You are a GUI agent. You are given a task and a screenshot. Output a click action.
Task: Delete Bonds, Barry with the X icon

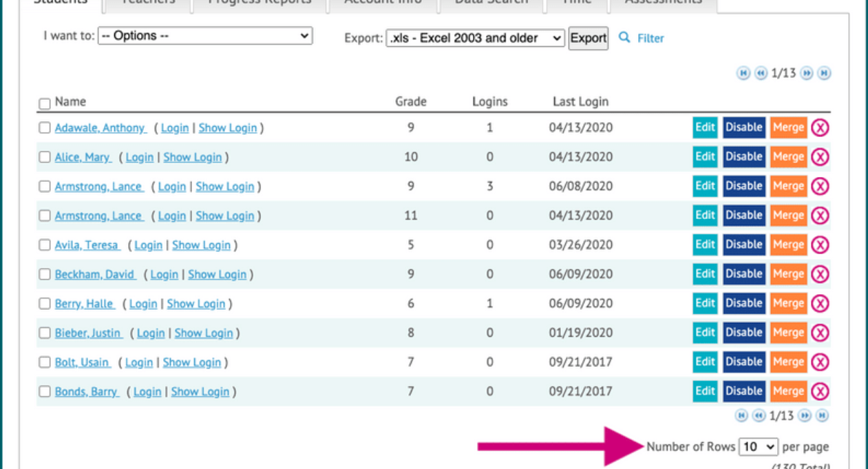tap(820, 391)
